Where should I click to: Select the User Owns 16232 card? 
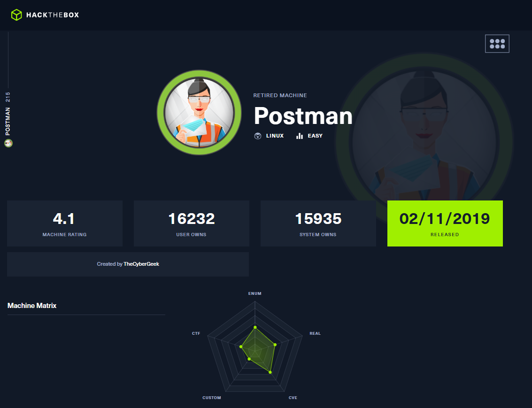[191, 223]
